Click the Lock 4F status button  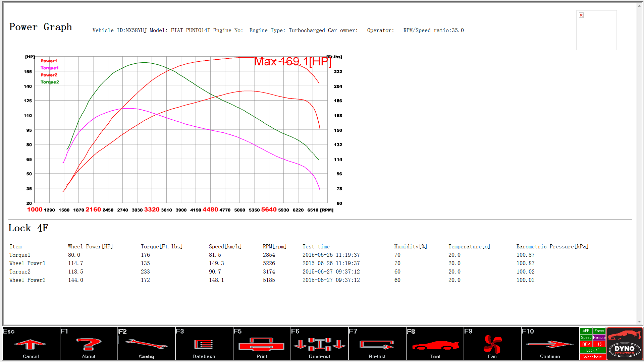tap(593, 350)
